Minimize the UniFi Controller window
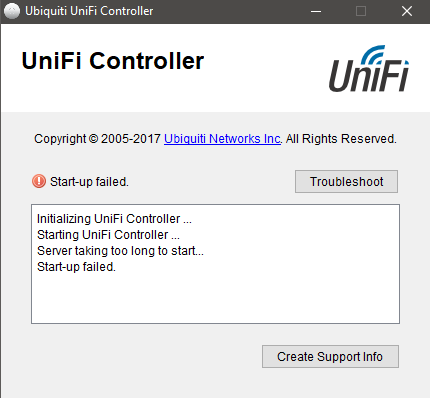The height and width of the screenshot is (398, 430). coord(316,11)
